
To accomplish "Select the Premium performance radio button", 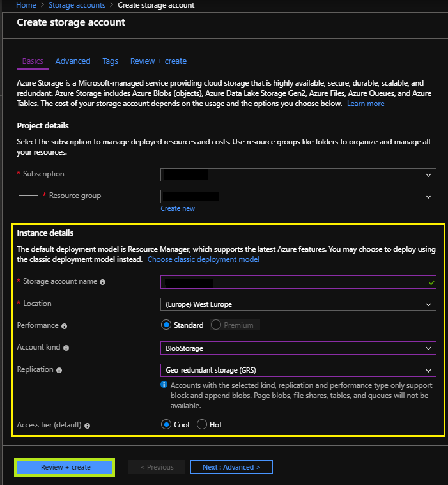I will point(215,325).
